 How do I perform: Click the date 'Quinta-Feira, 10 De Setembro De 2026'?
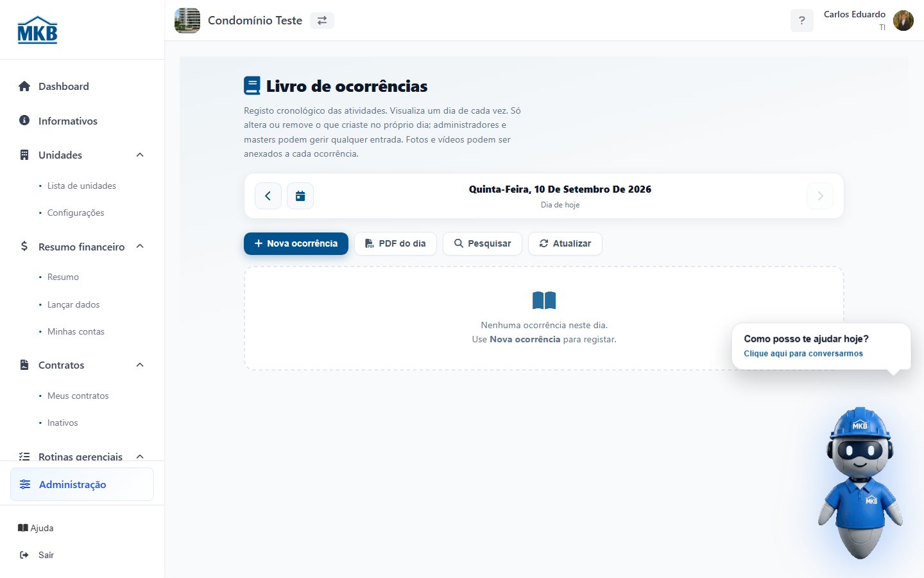[x=560, y=189]
